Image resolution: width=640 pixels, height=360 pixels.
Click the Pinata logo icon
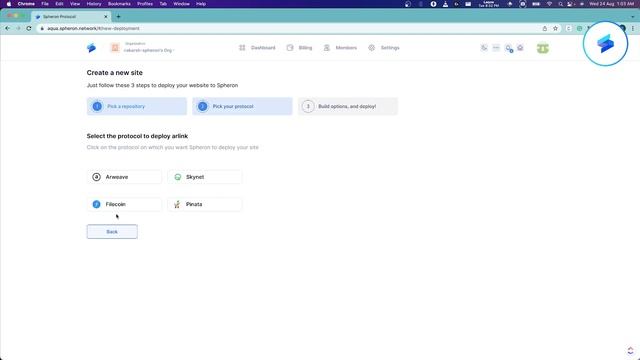177,204
